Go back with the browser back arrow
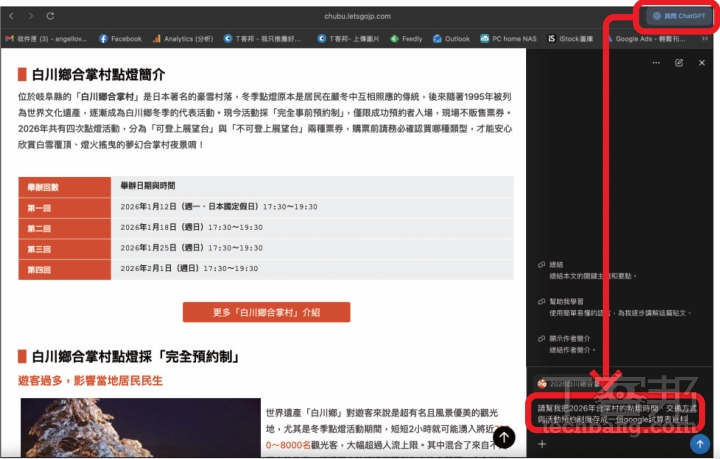720x459 pixels. 11,16
